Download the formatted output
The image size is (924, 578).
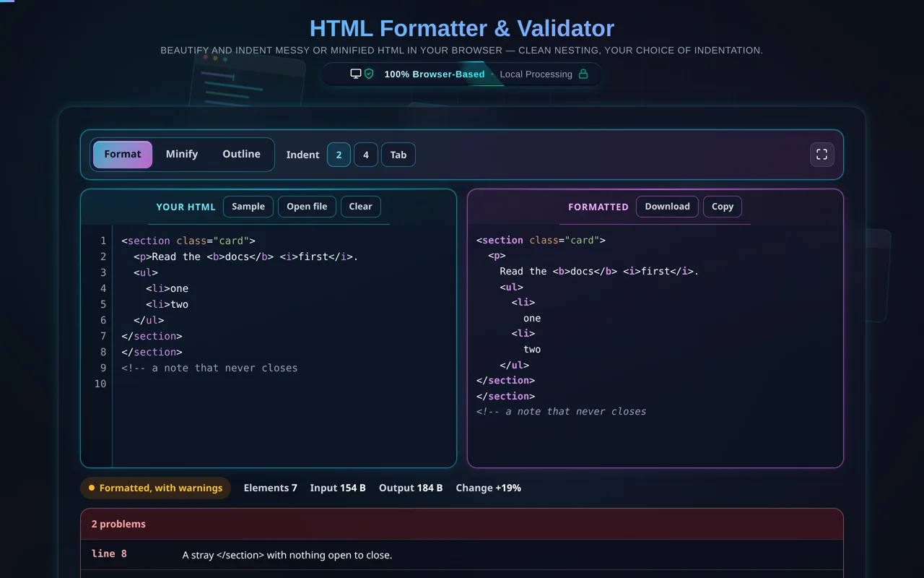667,207
